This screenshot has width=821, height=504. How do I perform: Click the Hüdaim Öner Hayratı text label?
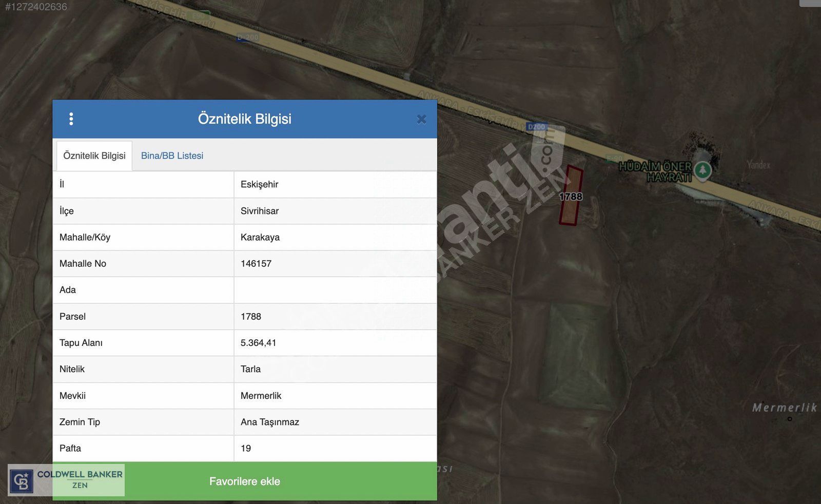point(655,172)
